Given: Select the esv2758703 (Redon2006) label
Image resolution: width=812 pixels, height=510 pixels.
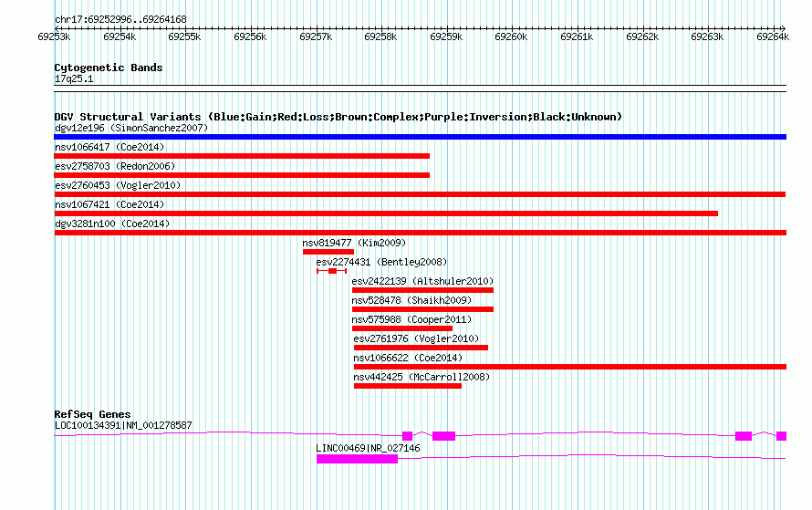Looking at the screenshot, I should 115,166.
